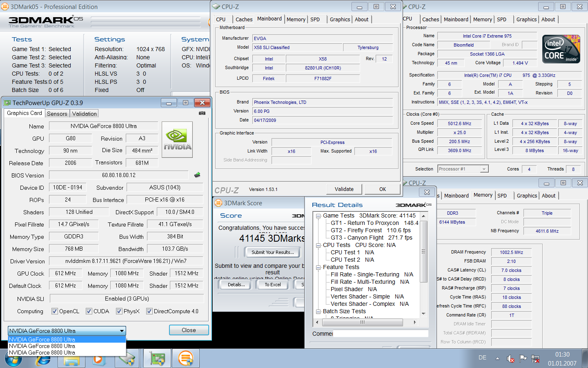This screenshot has height=368, width=588.
Task: Click the scroll-down arrow in Result Details
Action: [x=423, y=314]
